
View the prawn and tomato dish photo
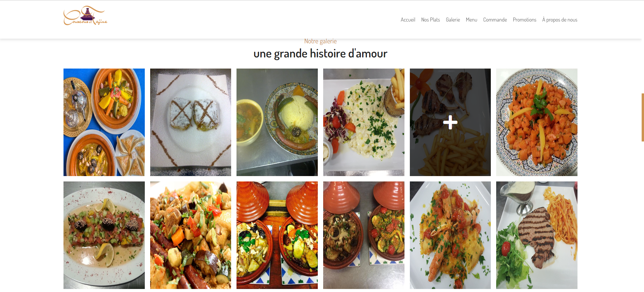coord(450,235)
